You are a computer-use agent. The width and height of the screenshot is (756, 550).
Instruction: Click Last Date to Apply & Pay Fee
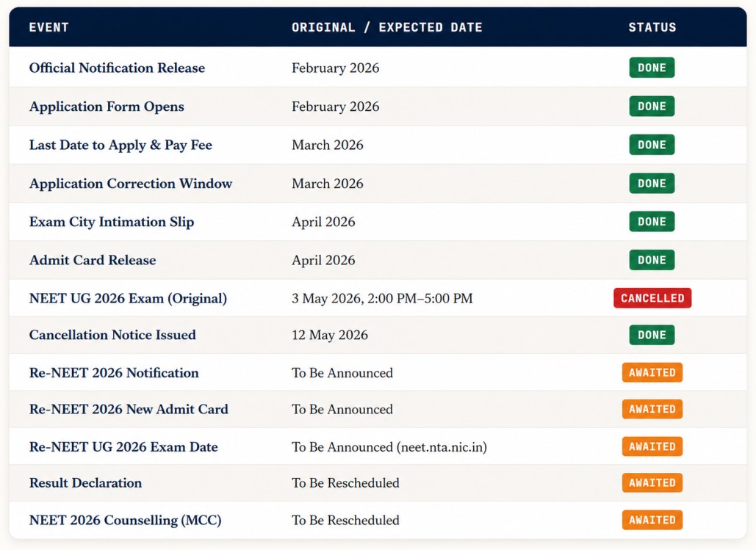(x=120, y=145)
